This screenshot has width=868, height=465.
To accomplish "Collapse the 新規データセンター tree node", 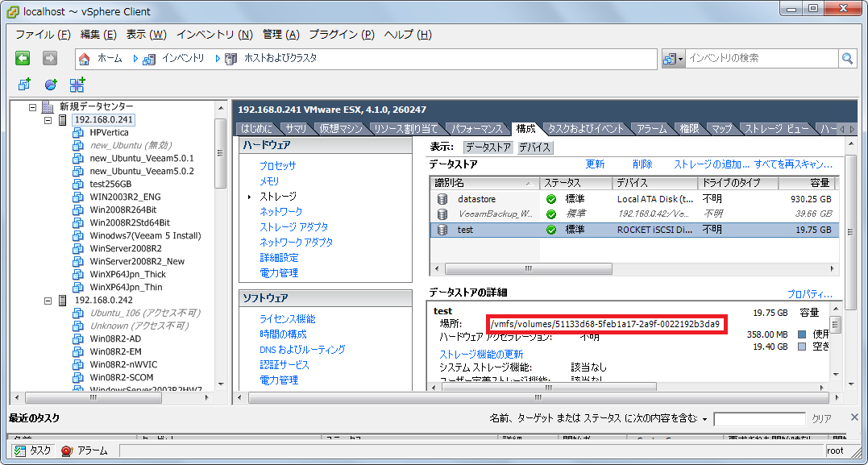I will [x=33, y=107].
